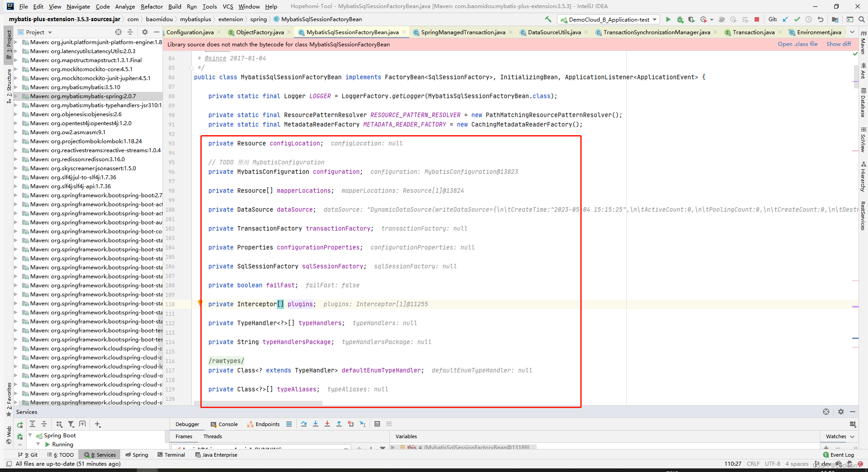Expand all services in Services toolbar
Viewport: 868px width, 472px height.
[x=32, y=424]
